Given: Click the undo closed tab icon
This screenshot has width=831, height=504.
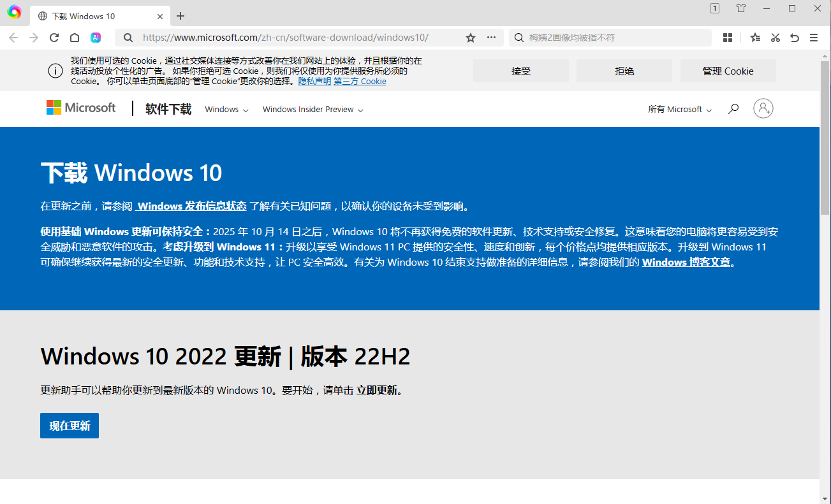Looking at the screenshot, I should (795, 38).
